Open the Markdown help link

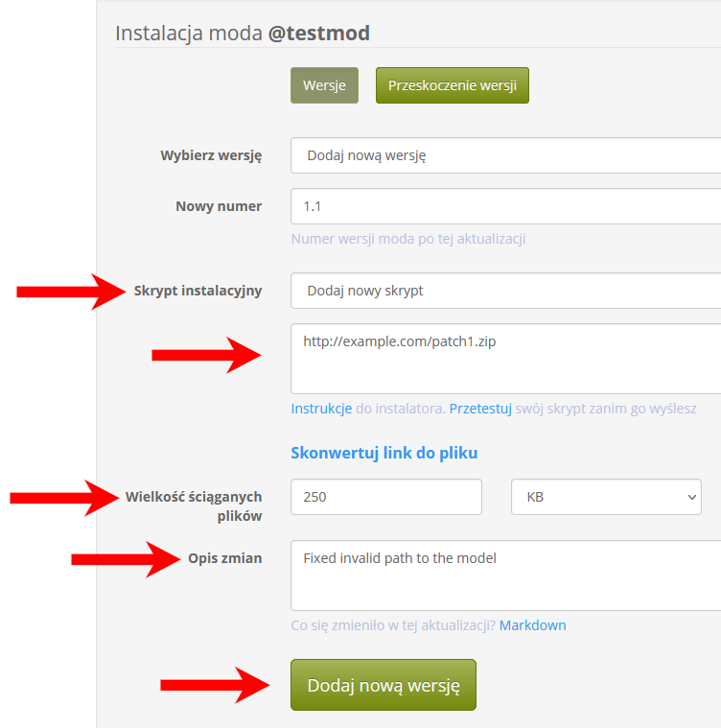(533, 625)
